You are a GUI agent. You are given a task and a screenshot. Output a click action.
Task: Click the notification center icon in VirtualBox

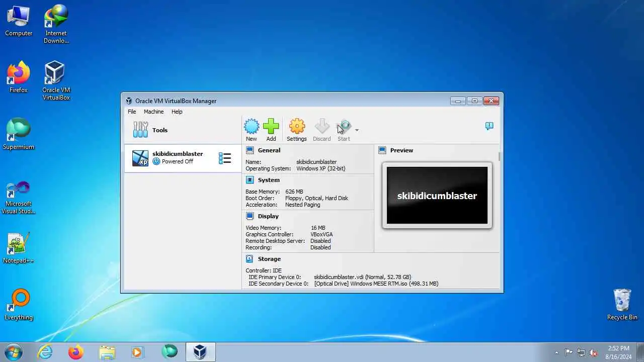489,126
